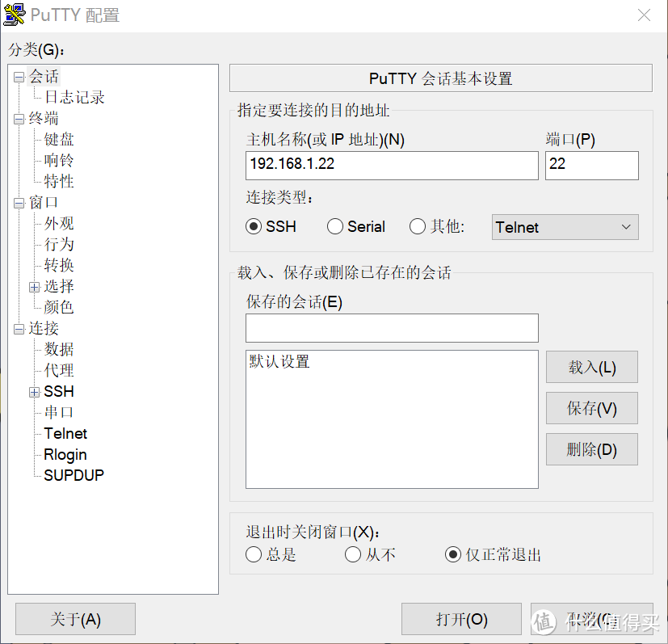This screenshot has width=668, height=644.
Task: Choose 仅正常退出 for close window on exit
Action: pyautogui.click(x=453, y=554)
